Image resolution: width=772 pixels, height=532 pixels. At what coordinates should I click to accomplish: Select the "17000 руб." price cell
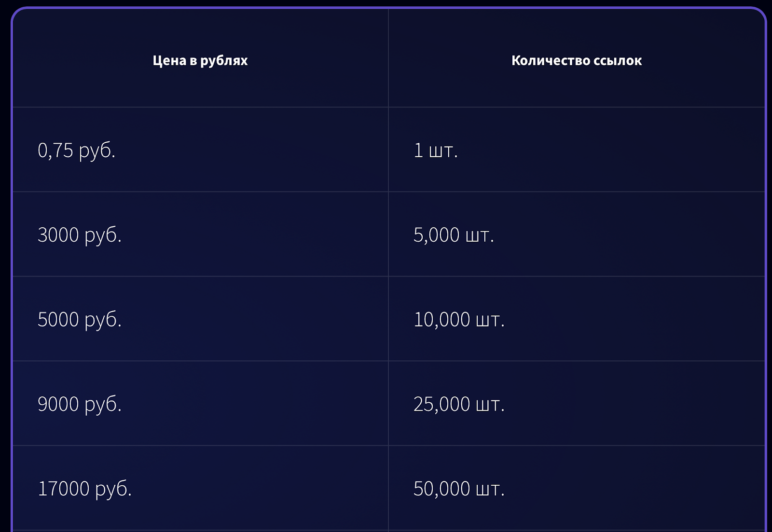(85, 489)
